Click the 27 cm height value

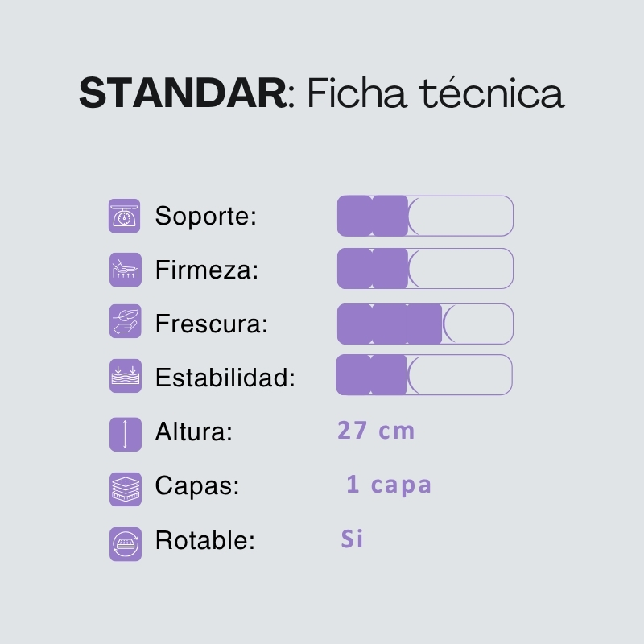[376, 431]
